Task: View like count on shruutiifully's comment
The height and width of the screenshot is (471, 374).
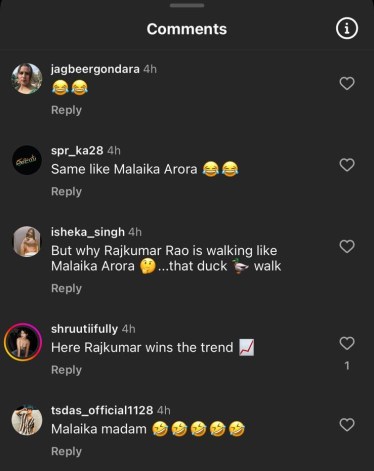Action: pyautogui.click(x=347, y=366)
